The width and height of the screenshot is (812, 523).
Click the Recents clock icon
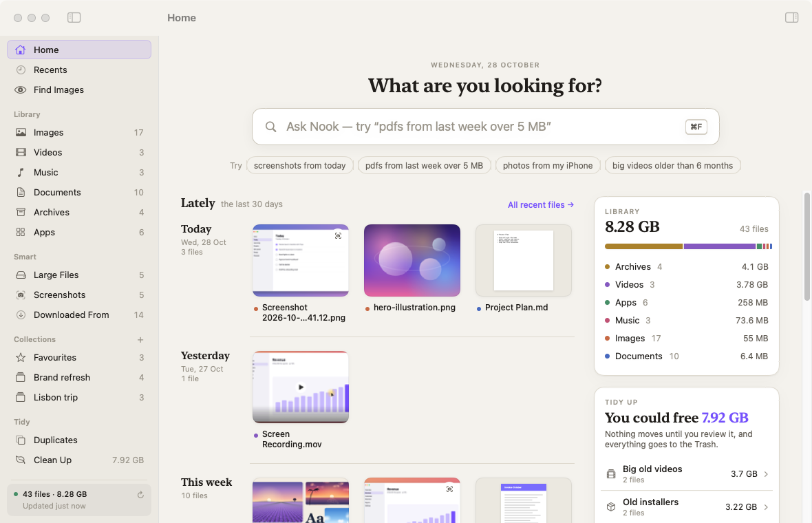coord(21,70)
